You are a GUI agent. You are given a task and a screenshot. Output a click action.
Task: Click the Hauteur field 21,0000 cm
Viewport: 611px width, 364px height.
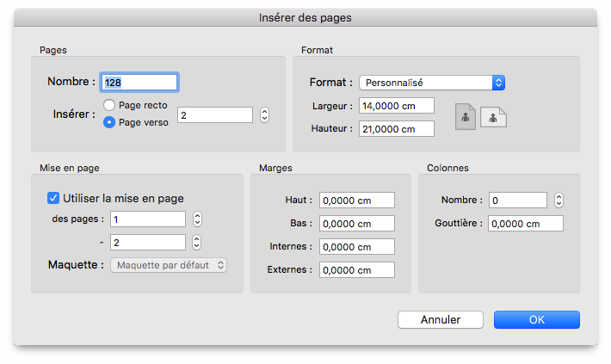point(397,129)
